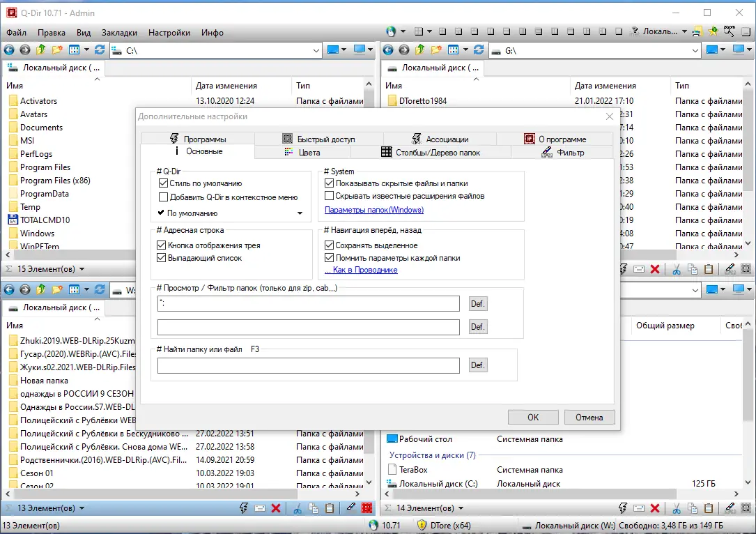Image resolution: width=756 pixels, height=534 pixels.
Task: Toggle 'Показывать скрытые файлы и папки'
Action: (x=330, y=183)
